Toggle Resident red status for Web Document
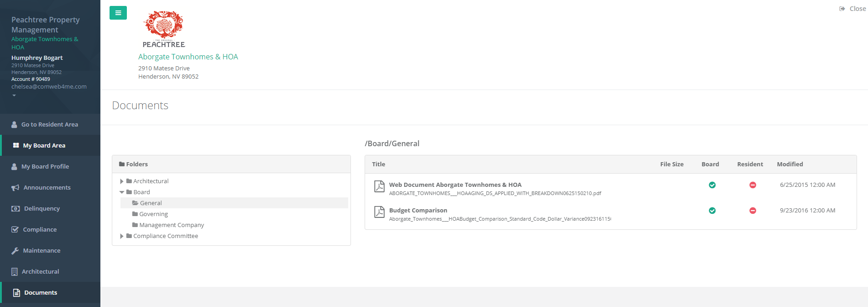This screenshot has width=868, height=307. pos(753,185)
